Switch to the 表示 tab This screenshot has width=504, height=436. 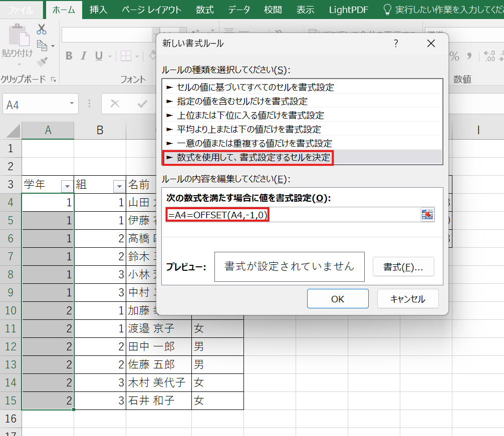306,10
